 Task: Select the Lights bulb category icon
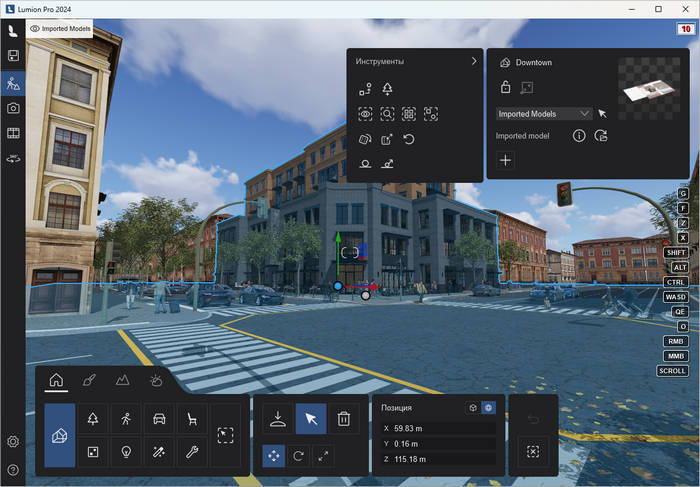point(126,451)
